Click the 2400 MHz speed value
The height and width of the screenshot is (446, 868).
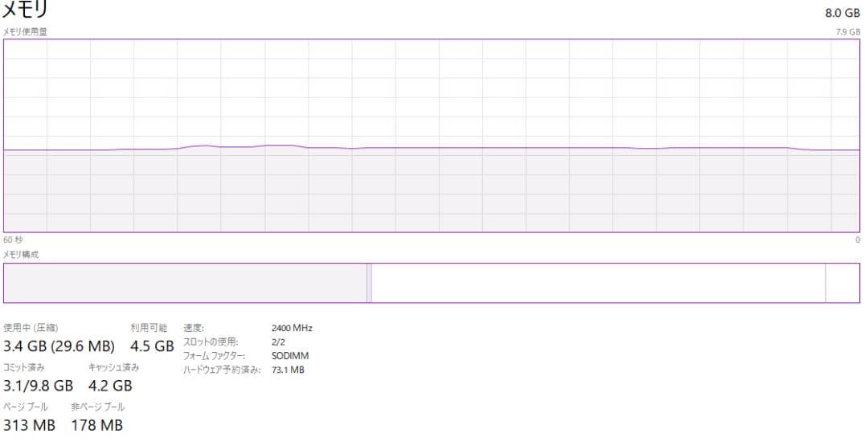(293, 328)
